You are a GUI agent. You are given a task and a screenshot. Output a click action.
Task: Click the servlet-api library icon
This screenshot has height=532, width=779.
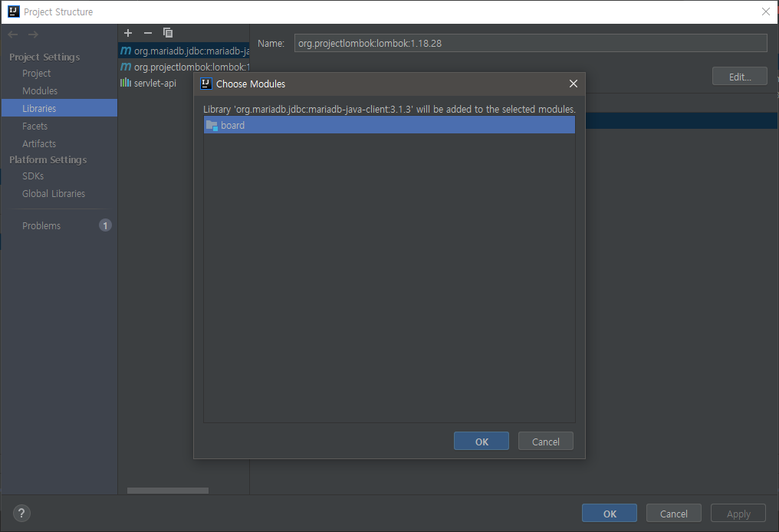pyautogui.click(x=126, y=83)
